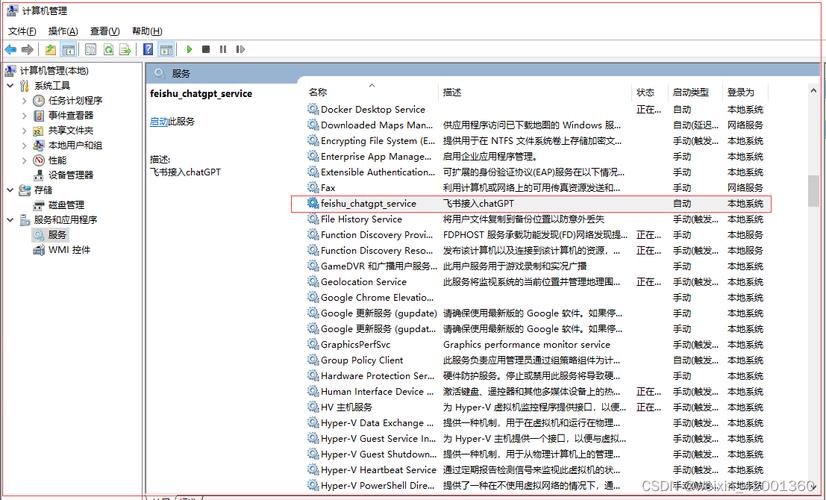Screen dimensions: 826x500
Task: Open the 帮助(H) menu
Action: (x=147, y=31)
